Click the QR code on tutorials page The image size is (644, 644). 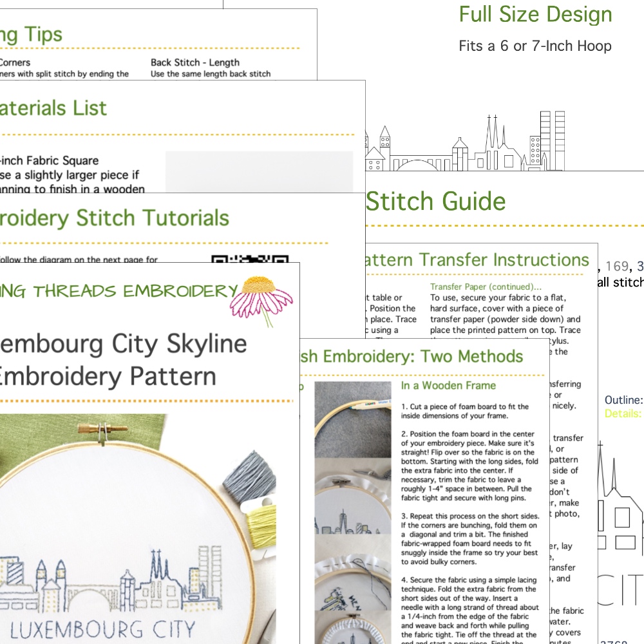pos(250,259)
